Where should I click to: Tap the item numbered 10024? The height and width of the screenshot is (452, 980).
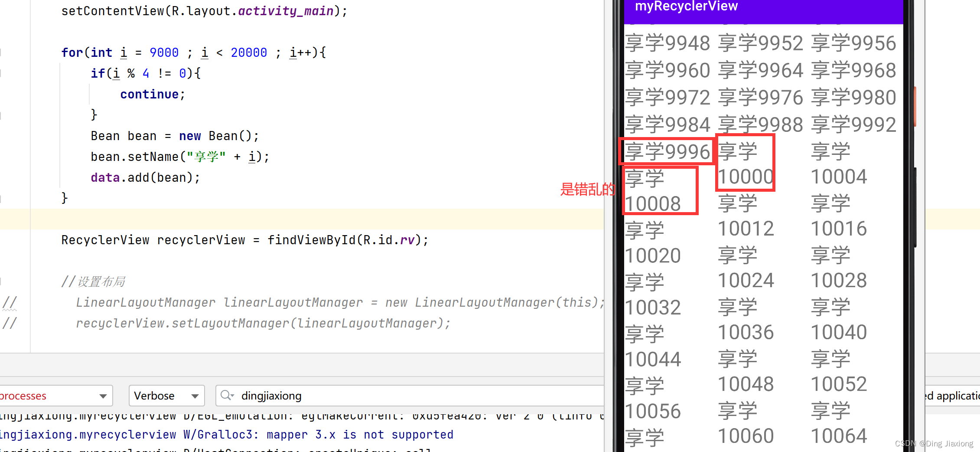[x=746, y=268]
